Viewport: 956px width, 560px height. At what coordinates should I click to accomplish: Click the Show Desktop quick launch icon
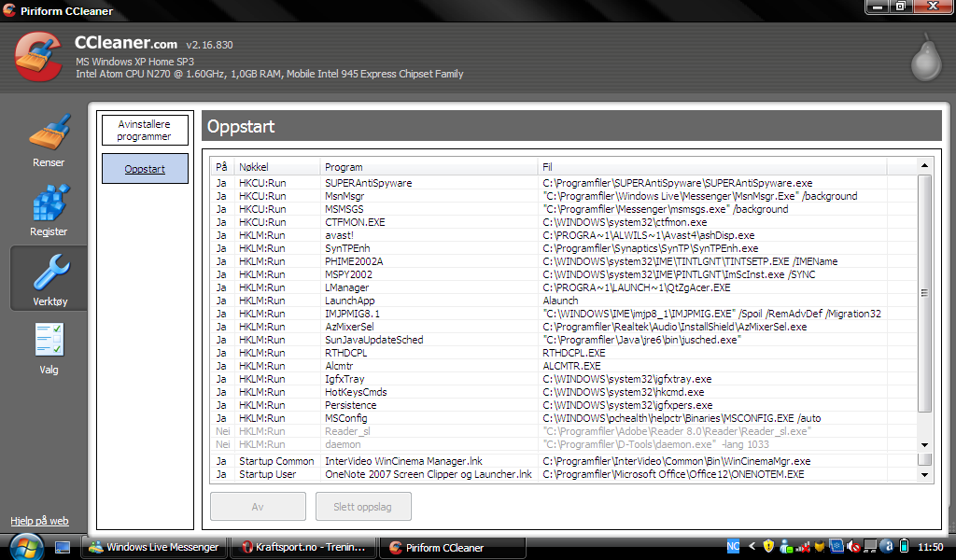point(63,547)
